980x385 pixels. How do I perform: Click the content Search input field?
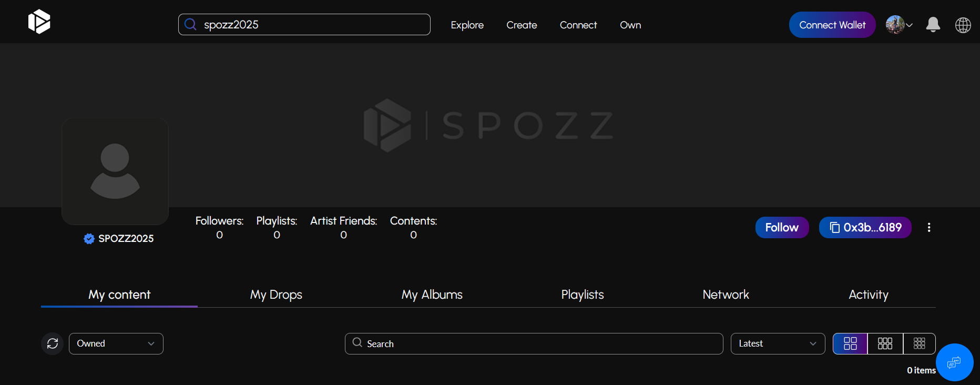[x=534, y=343]
